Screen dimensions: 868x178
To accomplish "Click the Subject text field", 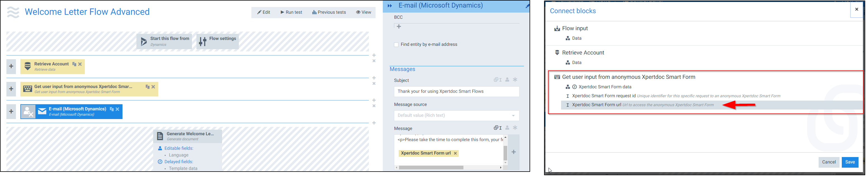I will (x=456, y=92).
